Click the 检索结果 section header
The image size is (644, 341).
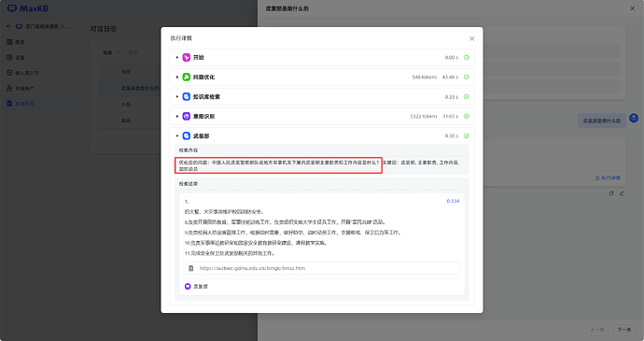189,183
